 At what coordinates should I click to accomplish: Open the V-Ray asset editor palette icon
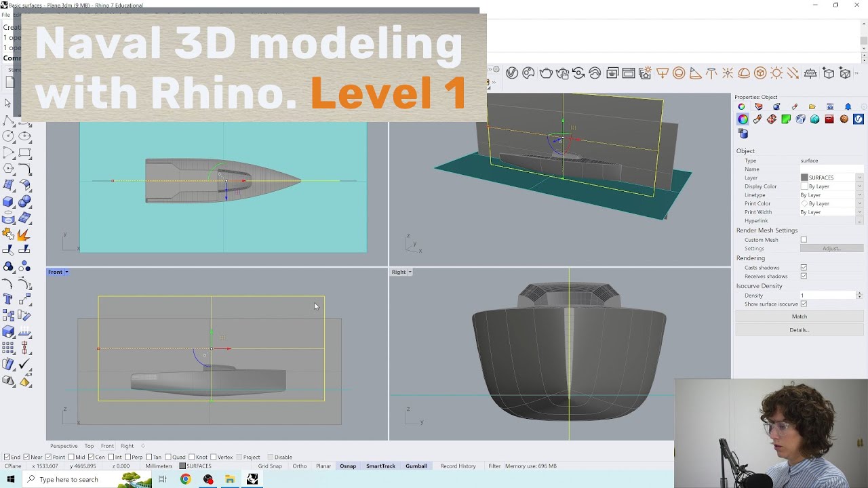tap(528, 73)
